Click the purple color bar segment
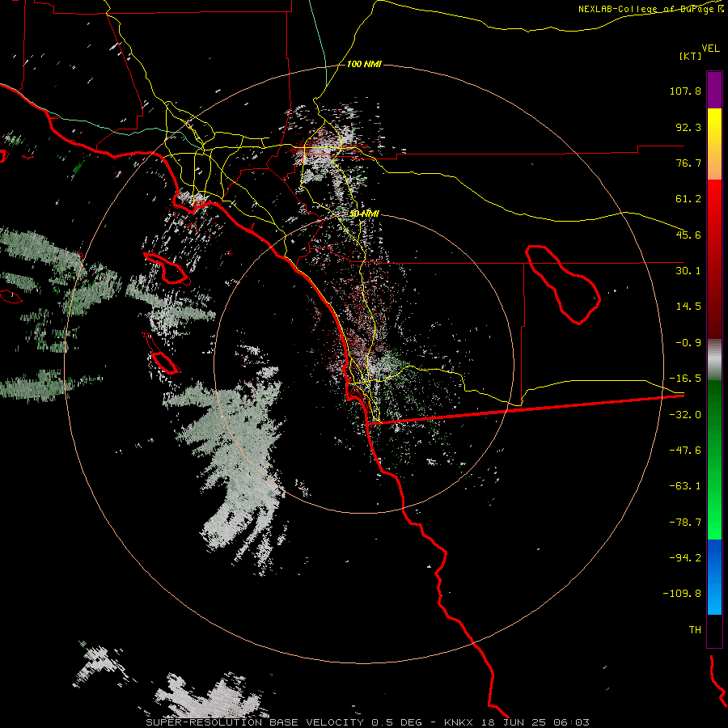The image size is (728, 728). tap(714, 90)
